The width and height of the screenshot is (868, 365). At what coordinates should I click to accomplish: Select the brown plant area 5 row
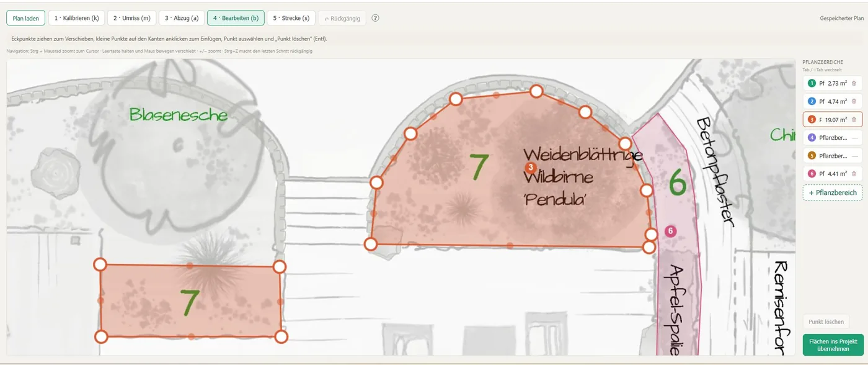pyautogui.click(x=833, y=156)
